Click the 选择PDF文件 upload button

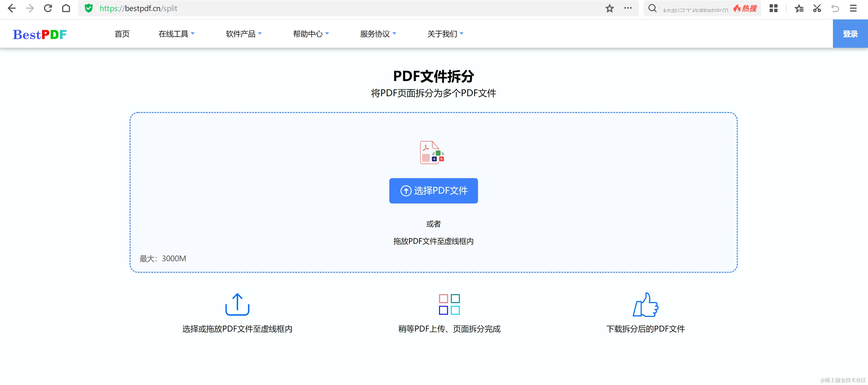pyautogui.click(x=433, y=191)
